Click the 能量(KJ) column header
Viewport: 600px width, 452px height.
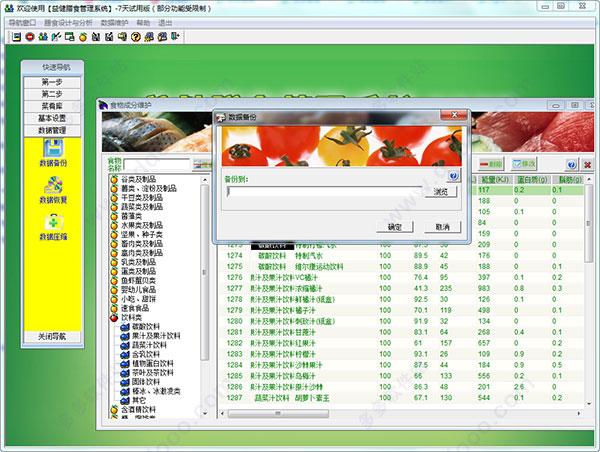[x=495, y=179]
